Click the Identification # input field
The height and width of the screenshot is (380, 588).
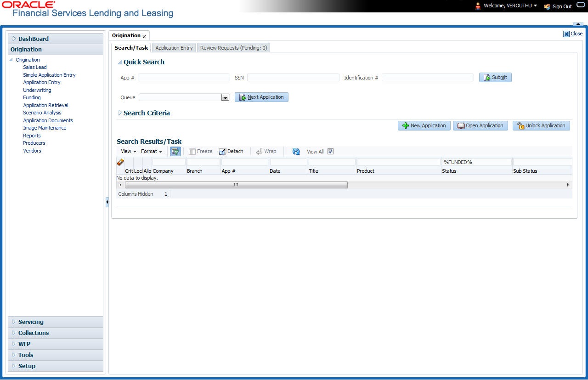click(428, 78)
